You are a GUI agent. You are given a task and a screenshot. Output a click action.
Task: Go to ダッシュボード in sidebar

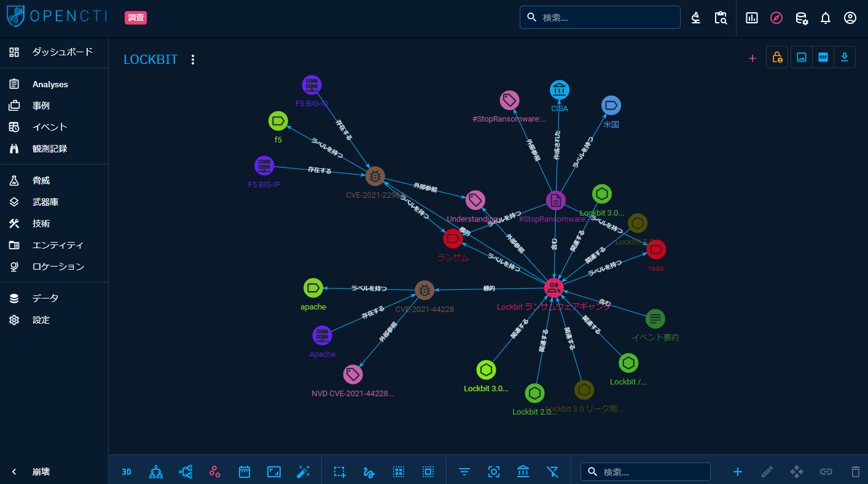click(54, 52)
